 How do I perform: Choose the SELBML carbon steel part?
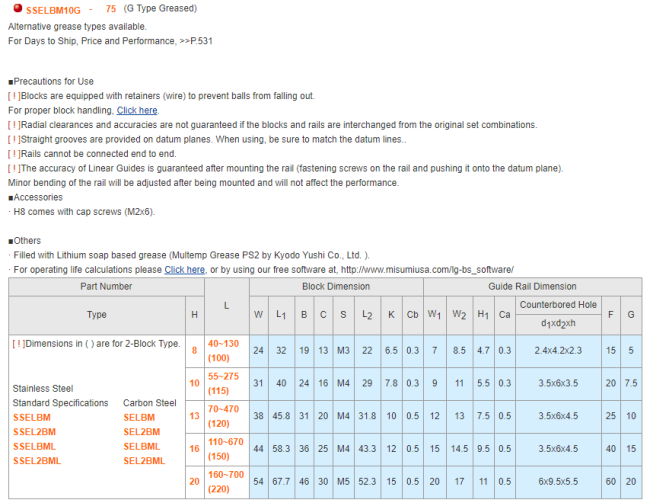[142, 446]
